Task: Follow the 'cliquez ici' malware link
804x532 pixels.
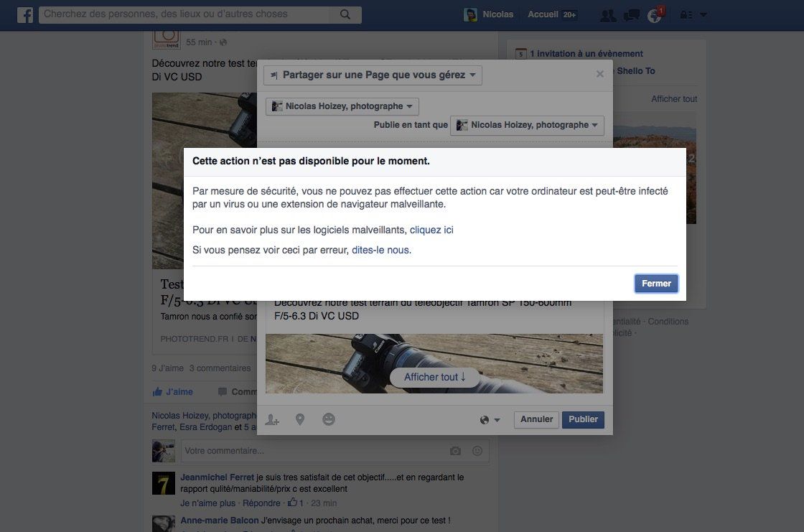Action: (x=431, y=230)
